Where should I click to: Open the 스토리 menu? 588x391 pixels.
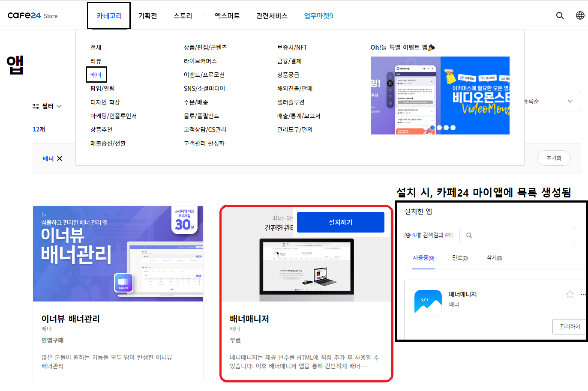click(x=183, y=16)
